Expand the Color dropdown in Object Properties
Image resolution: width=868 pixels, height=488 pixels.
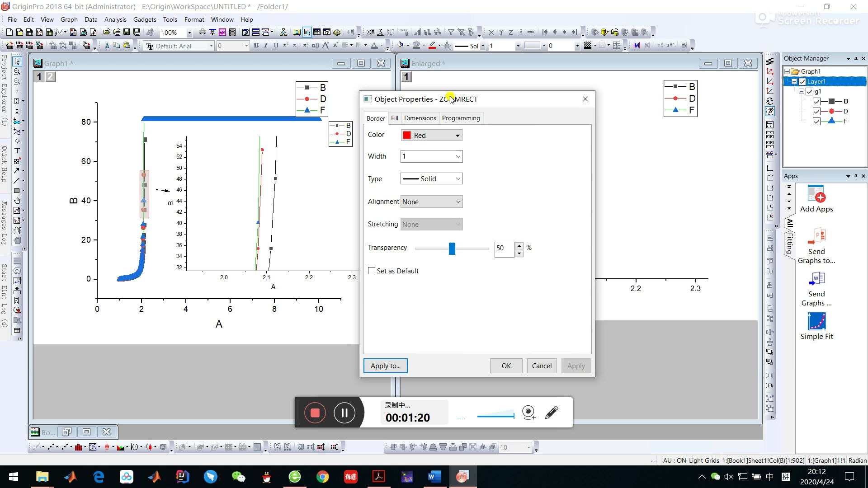tap(458, 135)
